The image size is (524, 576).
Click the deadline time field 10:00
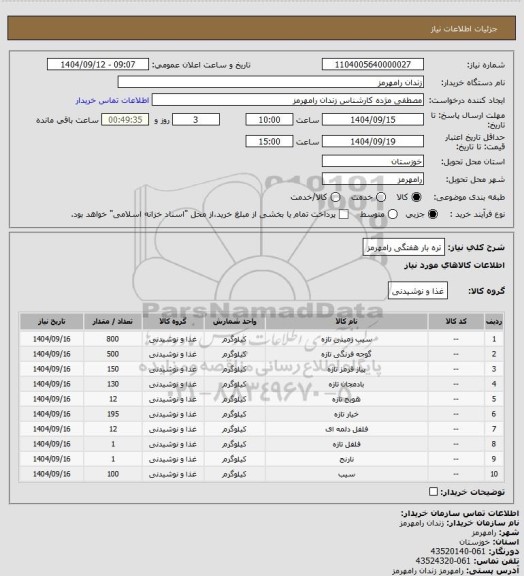click(269, 120)
